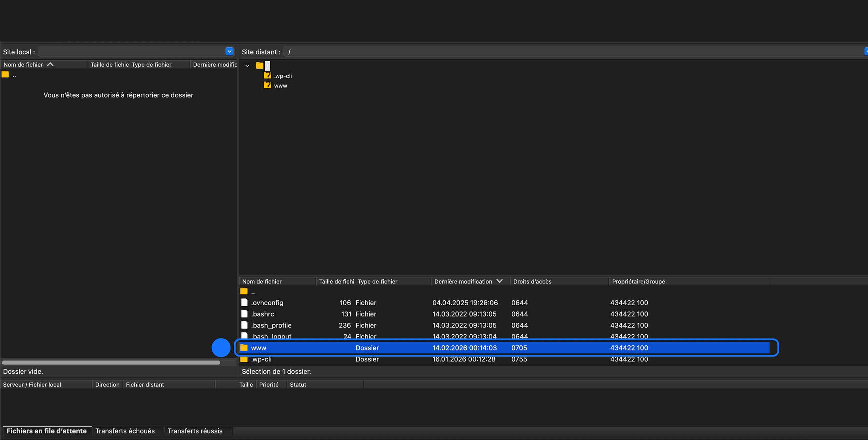Open the Site local path dropdown
Image resolution: width=868 pixels, height=440 pixels.
pyautogui.click(x=229, y=51)
